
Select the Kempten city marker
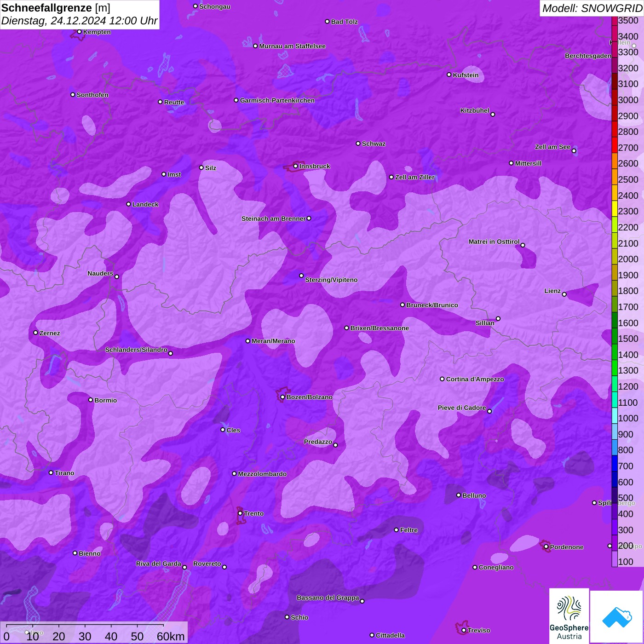tap(79, 32)
